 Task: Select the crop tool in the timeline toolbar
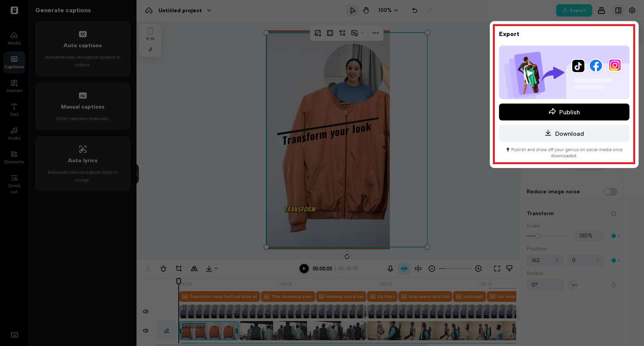click(x=179, y=269)
